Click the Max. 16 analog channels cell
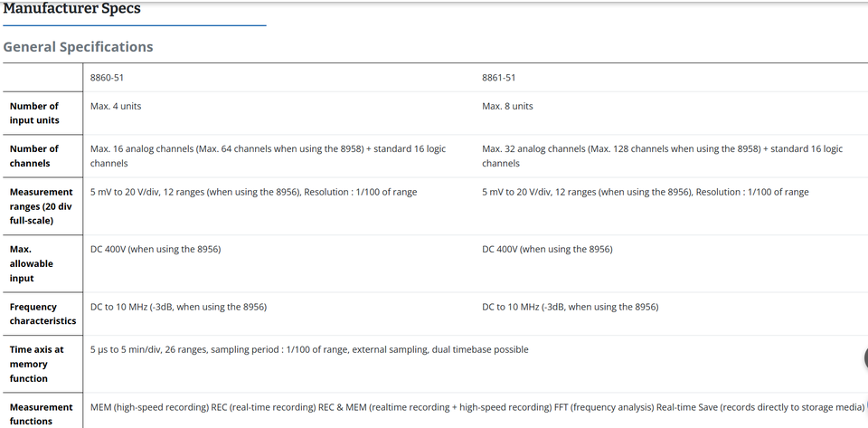The image size is (868, 428). click(x=268, y=157)
